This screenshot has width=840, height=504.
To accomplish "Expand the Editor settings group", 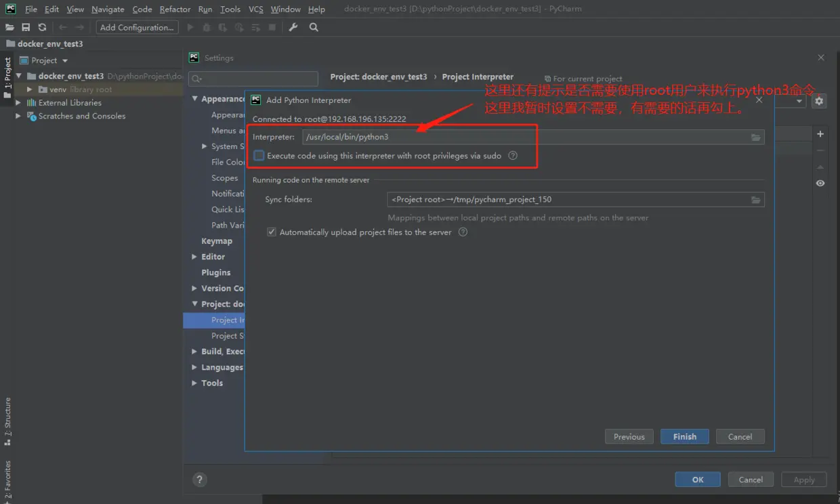I will click(194, 257).
